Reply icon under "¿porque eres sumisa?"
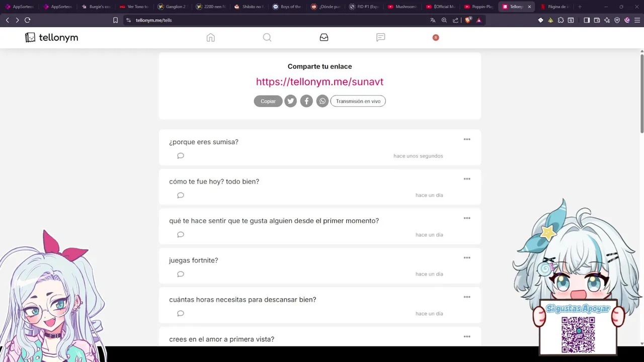This screenshot has width=644, height=362. (x=181, y=156)
